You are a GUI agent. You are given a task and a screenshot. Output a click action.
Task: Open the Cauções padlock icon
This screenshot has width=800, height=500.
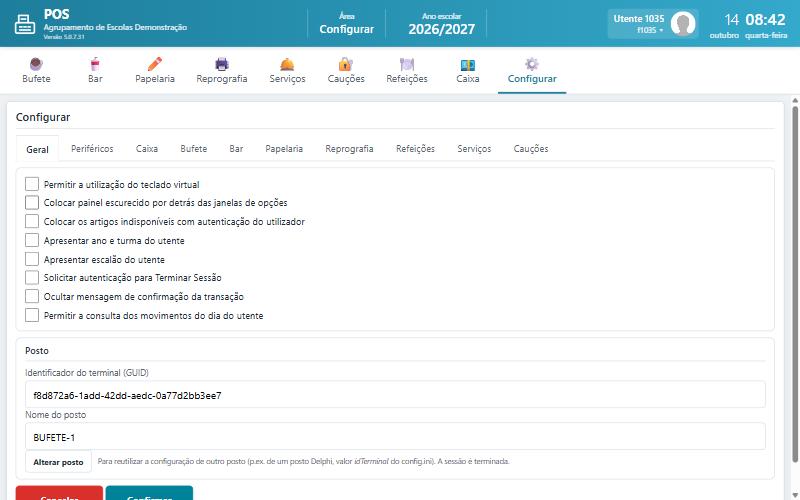coord(346,64)
